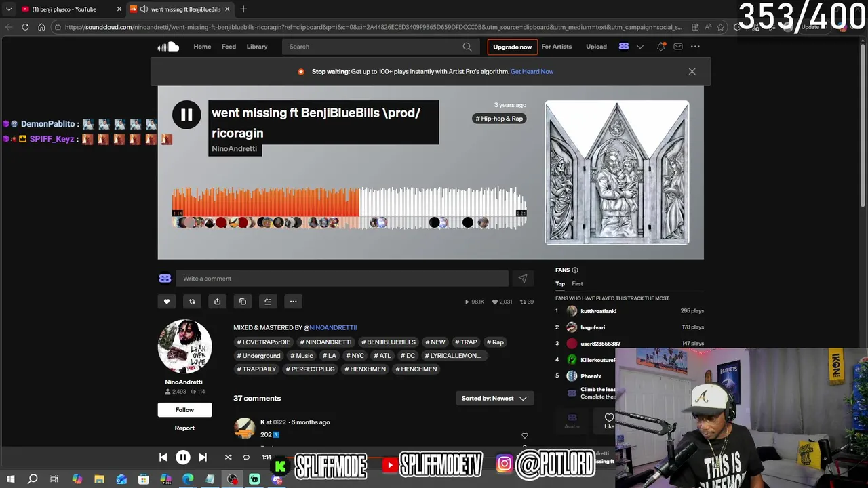The height and width of the screenshot is (488, 868).
Task: Click the browser address bar URL
Action: coord(373,27)
